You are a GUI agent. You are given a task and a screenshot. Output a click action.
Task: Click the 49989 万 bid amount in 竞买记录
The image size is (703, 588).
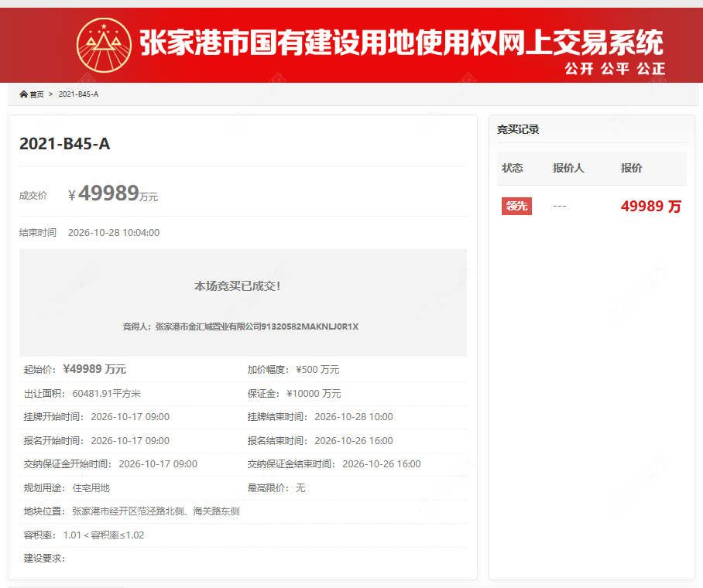click(651, 206)
